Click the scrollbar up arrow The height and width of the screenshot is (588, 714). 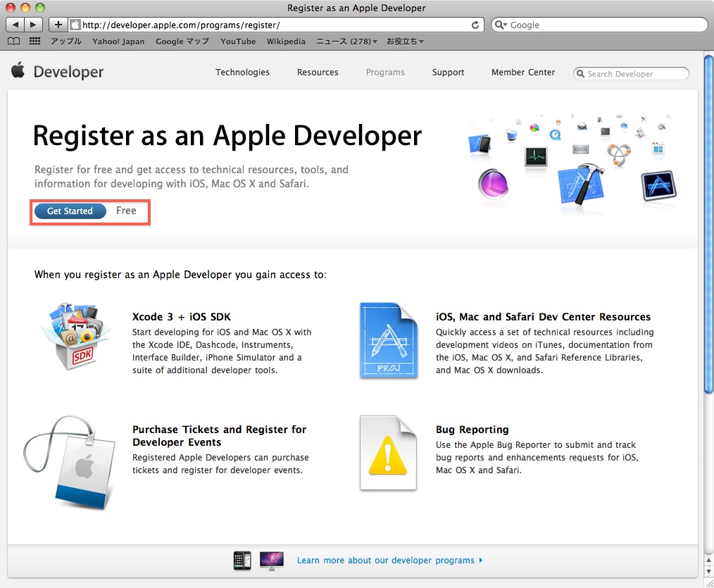click(708, 560)
